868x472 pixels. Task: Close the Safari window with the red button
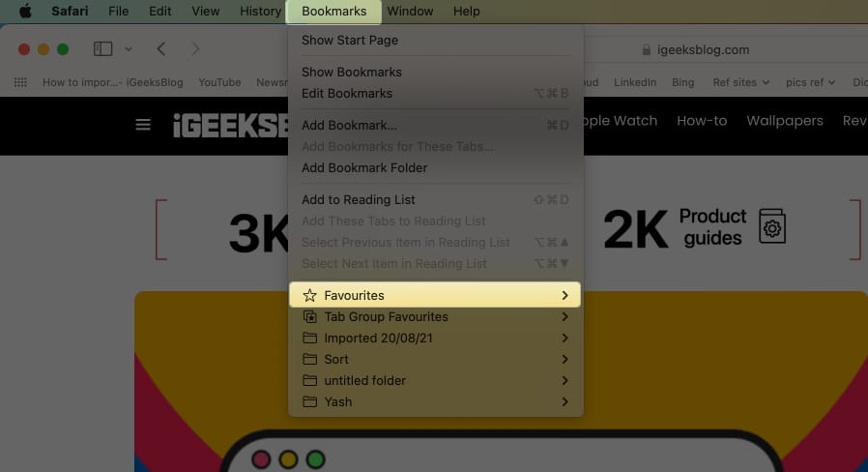pyautogui.click(x=24, y=49)
